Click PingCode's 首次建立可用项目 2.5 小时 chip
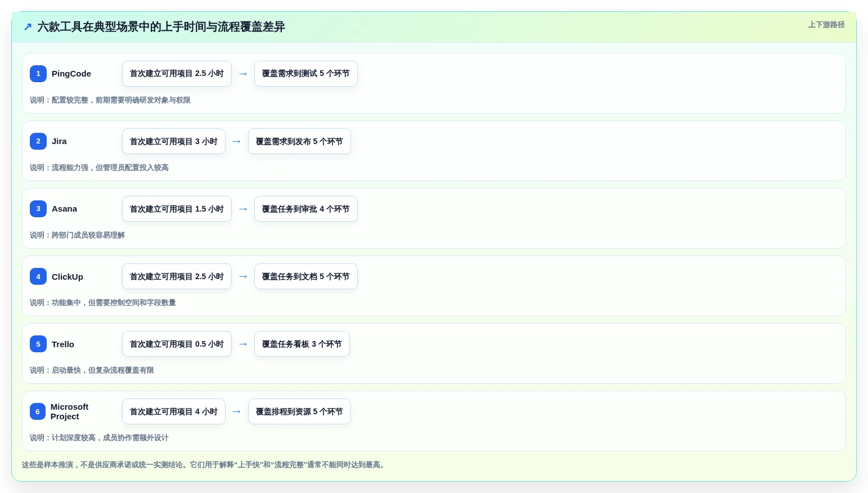 pos(177,74)
